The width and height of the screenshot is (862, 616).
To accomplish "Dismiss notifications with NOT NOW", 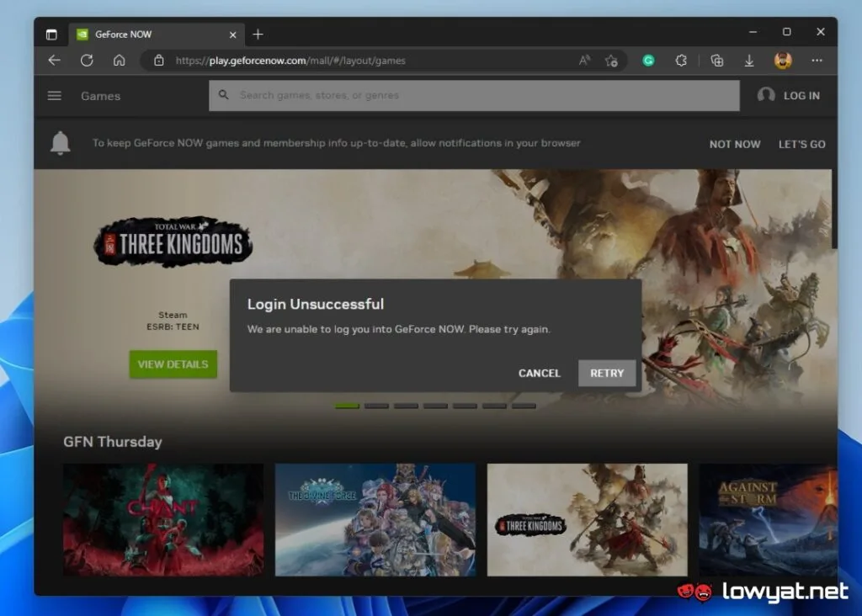I will (x=734, y=144).
